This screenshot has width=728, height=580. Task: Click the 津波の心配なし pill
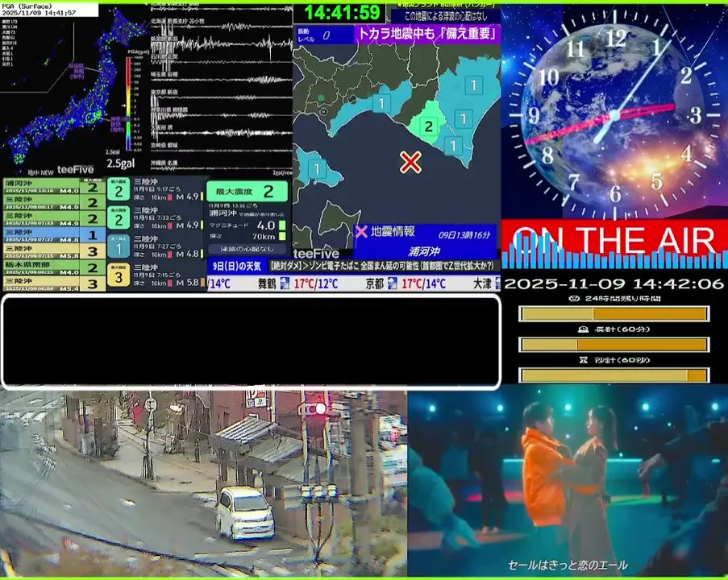tap(247, 249)
